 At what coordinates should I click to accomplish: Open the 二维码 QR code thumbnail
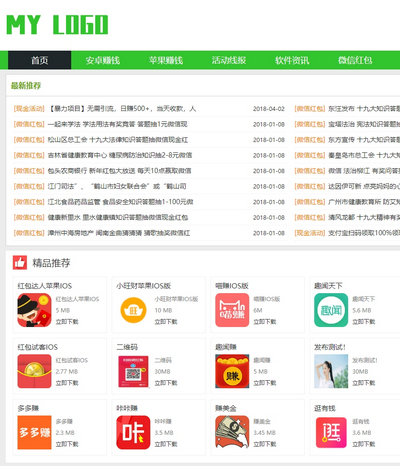[x=133, y=371]
